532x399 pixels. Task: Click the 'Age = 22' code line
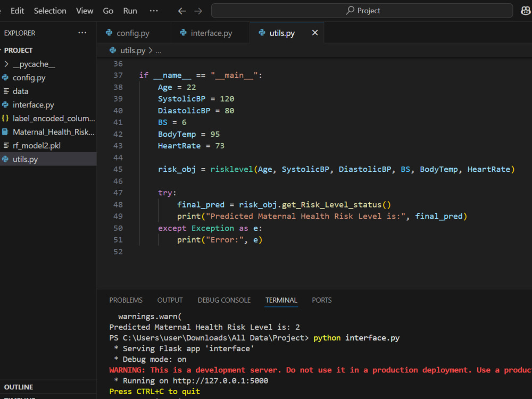coord(177,87)
